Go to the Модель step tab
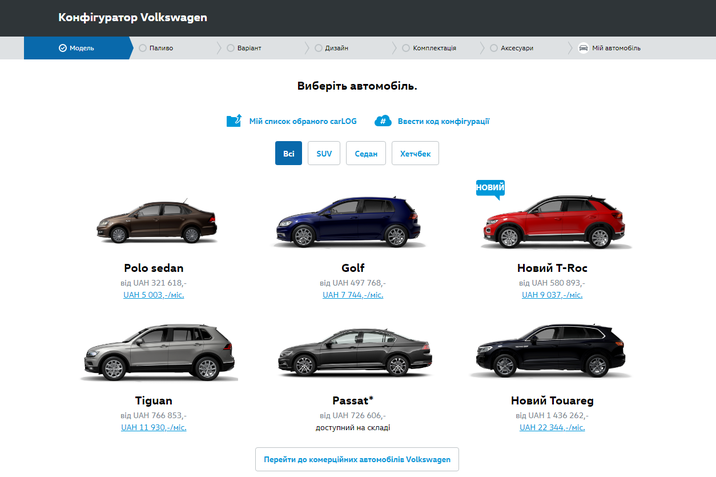Image resolution: width=716 pixels, height=477 pixels. pos(78,48)
